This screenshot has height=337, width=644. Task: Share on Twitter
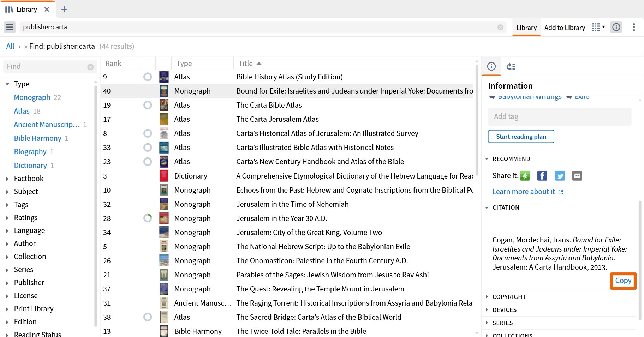click(x=560, y=176)
